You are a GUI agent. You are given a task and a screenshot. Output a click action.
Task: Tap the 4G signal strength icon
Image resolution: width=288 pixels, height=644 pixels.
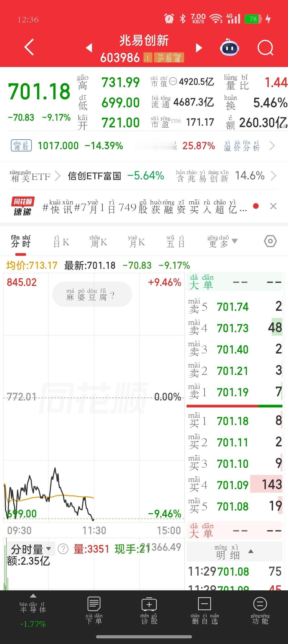pos(233,19)
